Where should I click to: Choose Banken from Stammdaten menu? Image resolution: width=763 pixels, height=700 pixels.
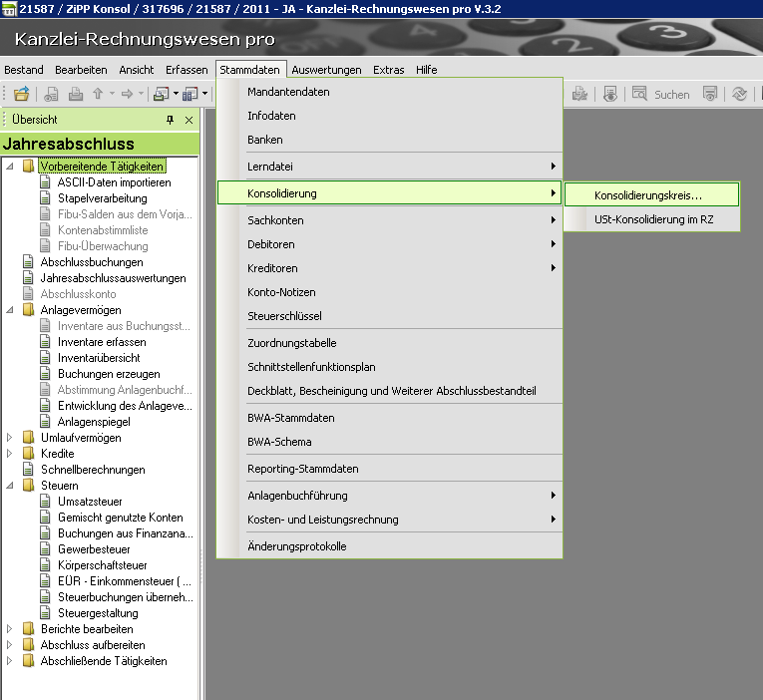pos(390,140)
